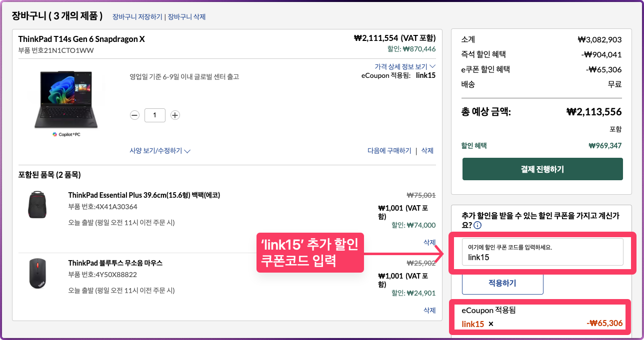Select instant discount value -₩904,041
The width and height of the screenshot is (644, 340).
point(601,55)
